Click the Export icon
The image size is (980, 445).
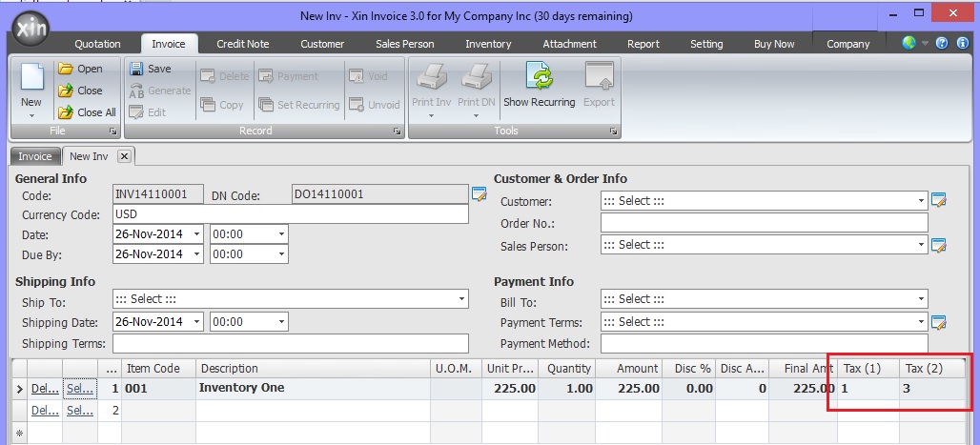[599, 77]
